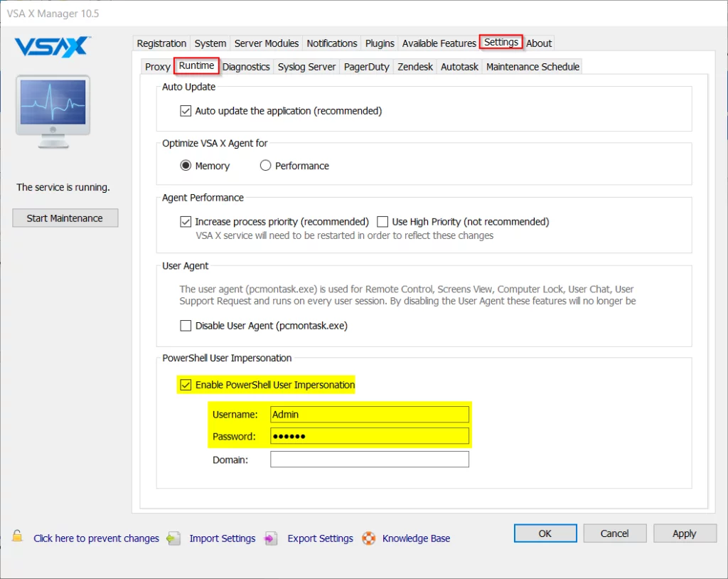Untick Enable PowerShell User Impersonation
The width and height of the screenshot is (728, 579).
[x=186, y=385]
